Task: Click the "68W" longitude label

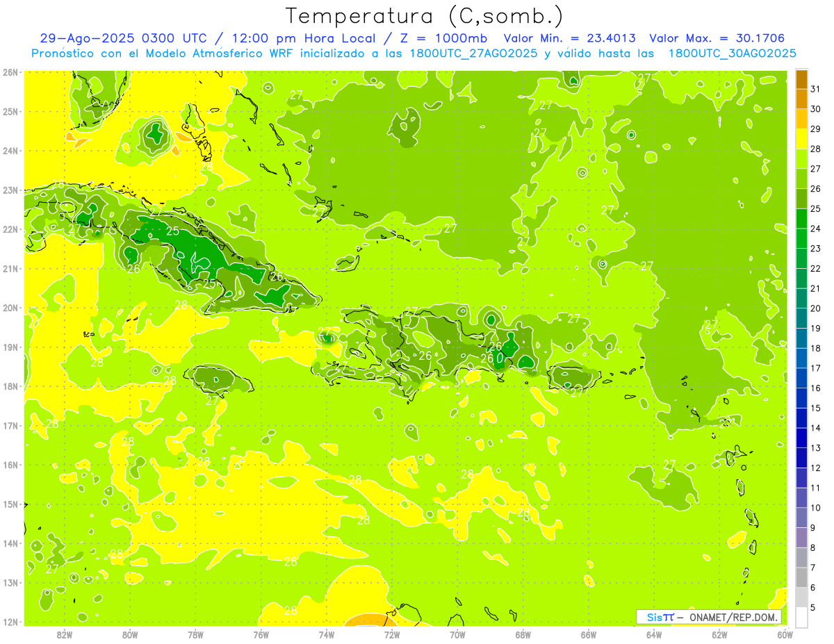Action: click(x=523, y=634)
